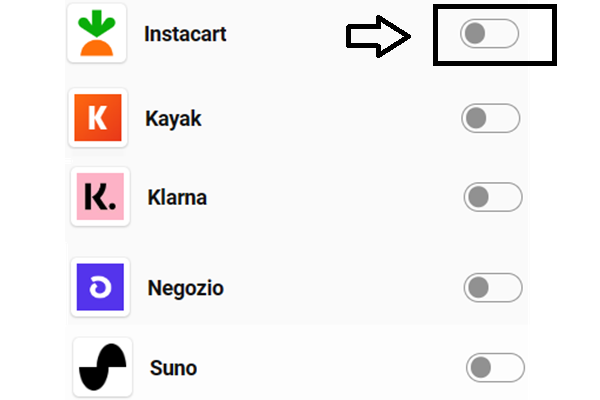The width and height of the screenshot is (600, 400).
Task: Open the Klarna entry by name
Action: (177, 197)
